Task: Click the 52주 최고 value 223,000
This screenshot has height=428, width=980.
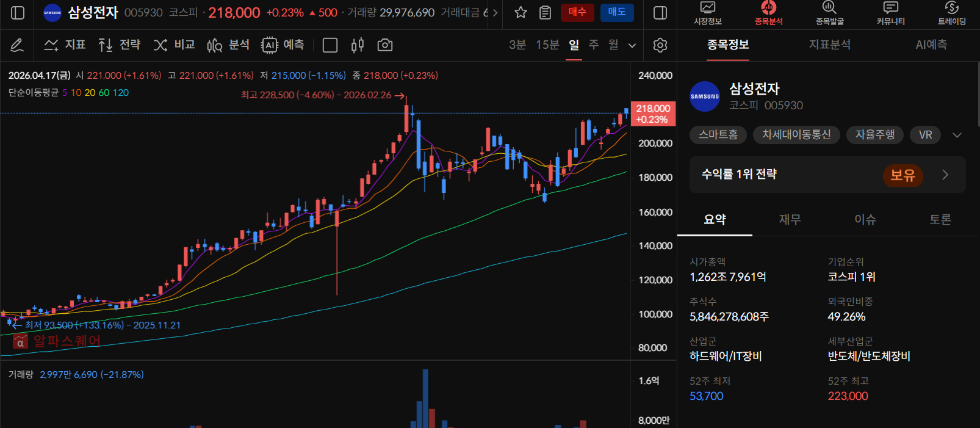Action: (x=848, y=396)
